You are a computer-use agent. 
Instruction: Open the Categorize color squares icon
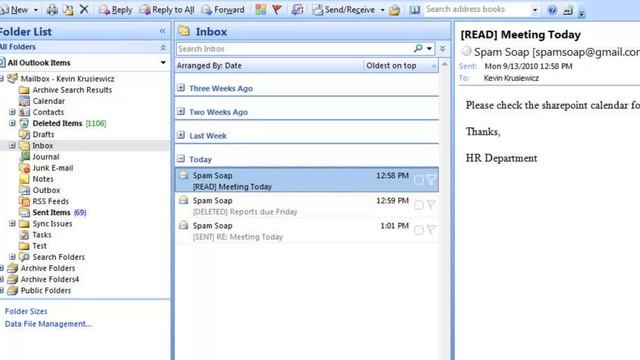260,9
